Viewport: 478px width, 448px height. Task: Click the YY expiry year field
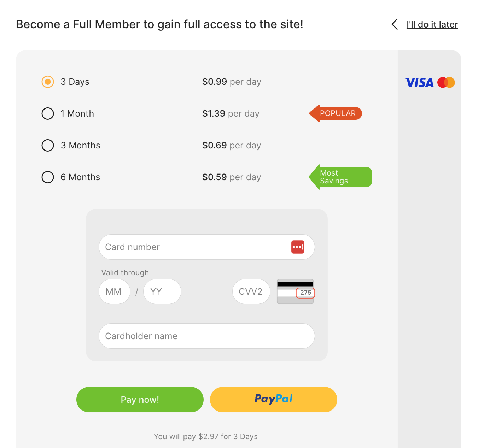pyautogui.click(x=162, y=291)
